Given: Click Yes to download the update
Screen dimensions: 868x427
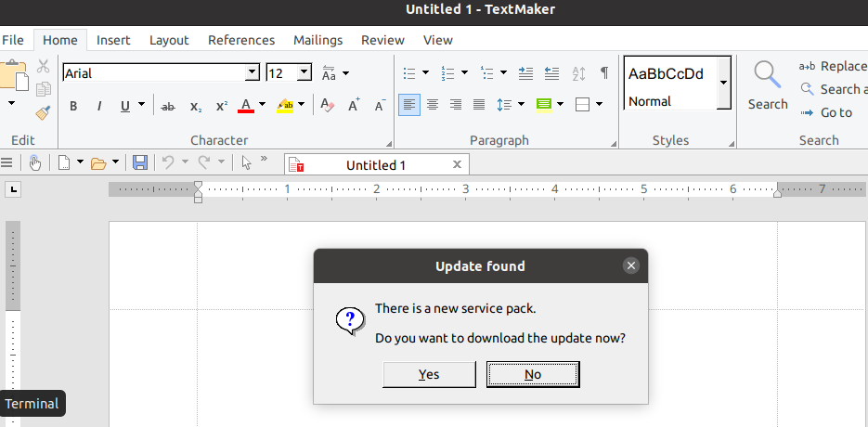Looking at the screenshot, I should pyautogui.click(x=429, y=374).
